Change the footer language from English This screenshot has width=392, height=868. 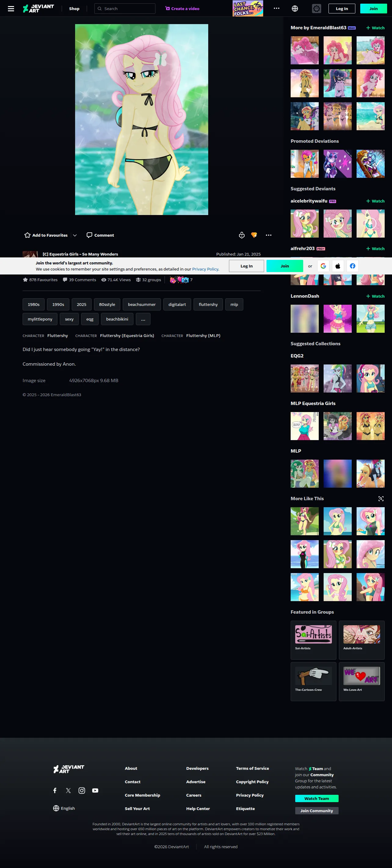(x=64, y=808)
